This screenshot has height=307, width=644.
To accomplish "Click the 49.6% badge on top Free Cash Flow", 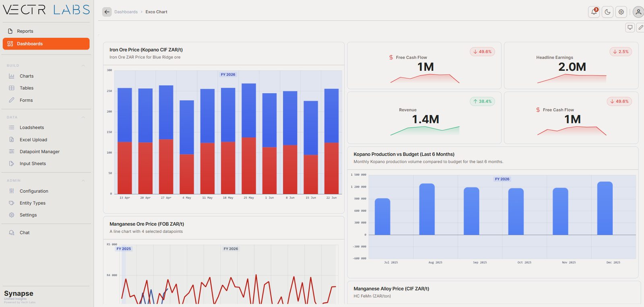I will (x=482, y=52).
